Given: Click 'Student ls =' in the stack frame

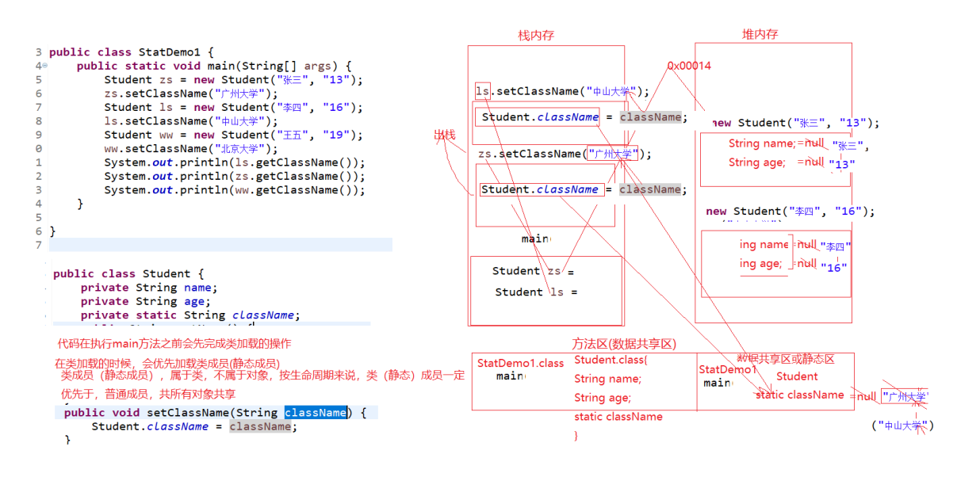Looking at the screenshot, I should point(536,292).
